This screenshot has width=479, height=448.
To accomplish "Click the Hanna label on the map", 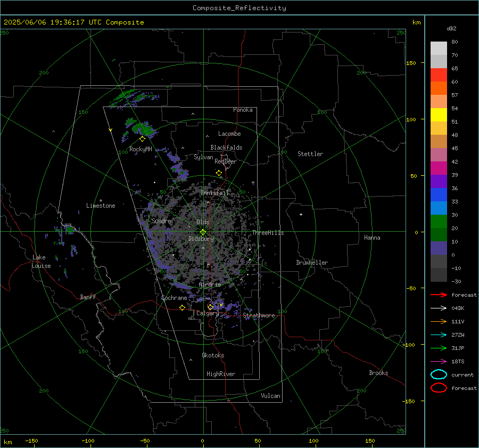I will click(372, 237).
